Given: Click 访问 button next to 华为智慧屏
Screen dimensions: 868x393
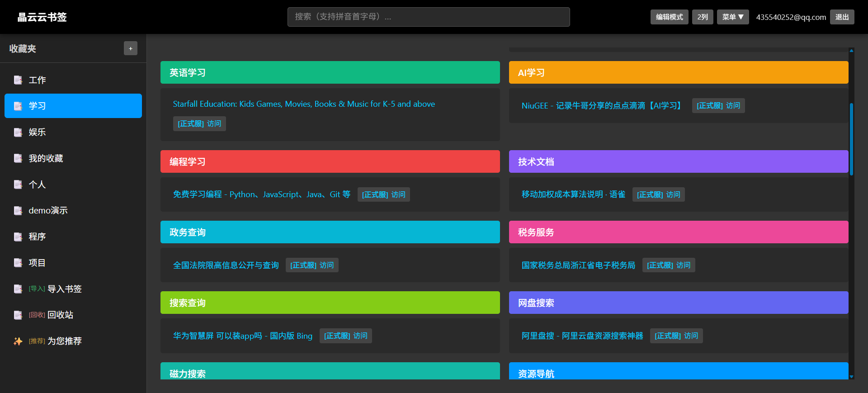Looking at the screenshot, I should click(x=346, y=336).
